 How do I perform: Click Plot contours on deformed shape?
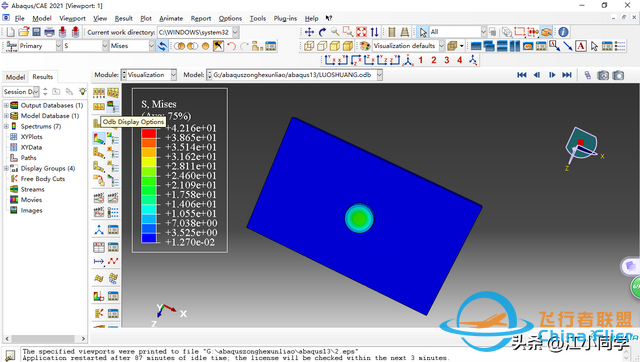pos(99,139)
